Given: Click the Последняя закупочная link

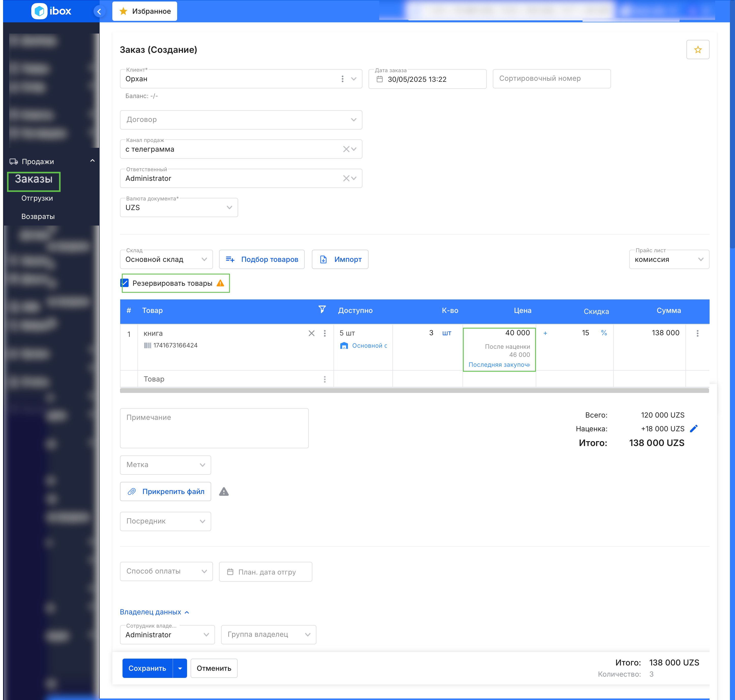Looking at the screenshot, I should (x=499, y=364).
